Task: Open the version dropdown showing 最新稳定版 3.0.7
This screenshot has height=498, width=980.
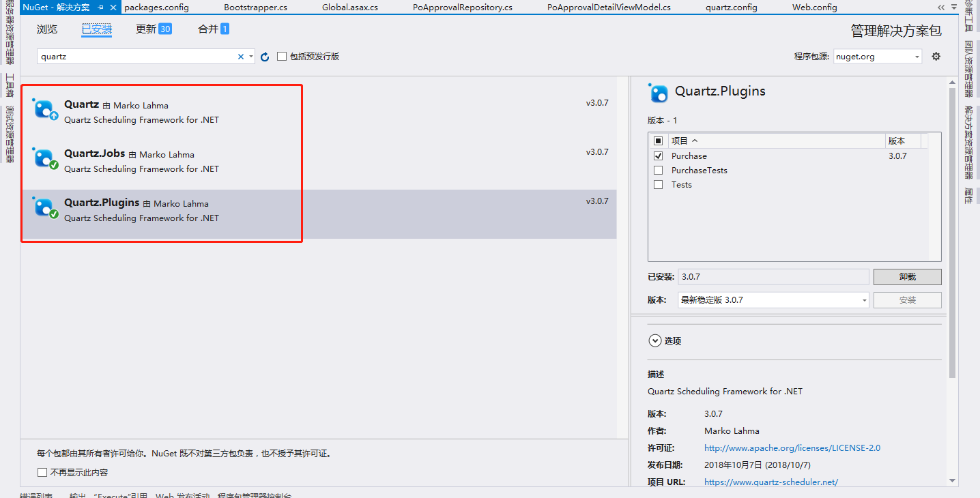Action: 864,299
